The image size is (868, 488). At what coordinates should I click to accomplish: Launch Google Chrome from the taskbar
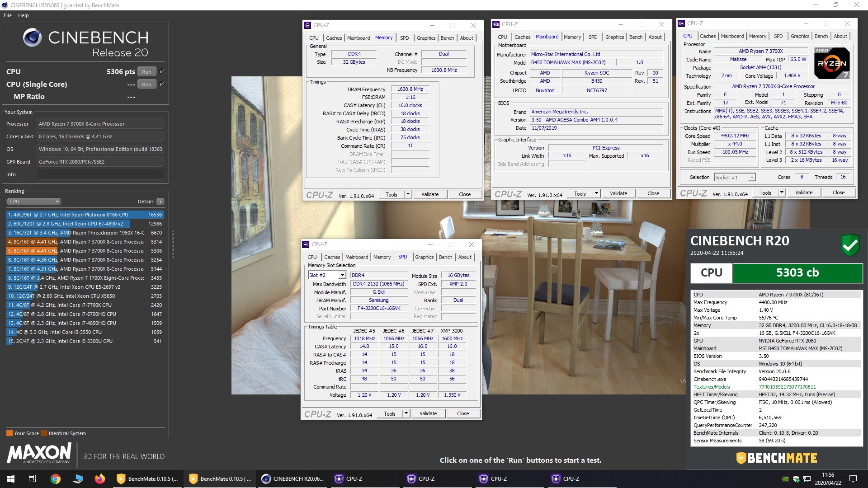pos(56,479)
